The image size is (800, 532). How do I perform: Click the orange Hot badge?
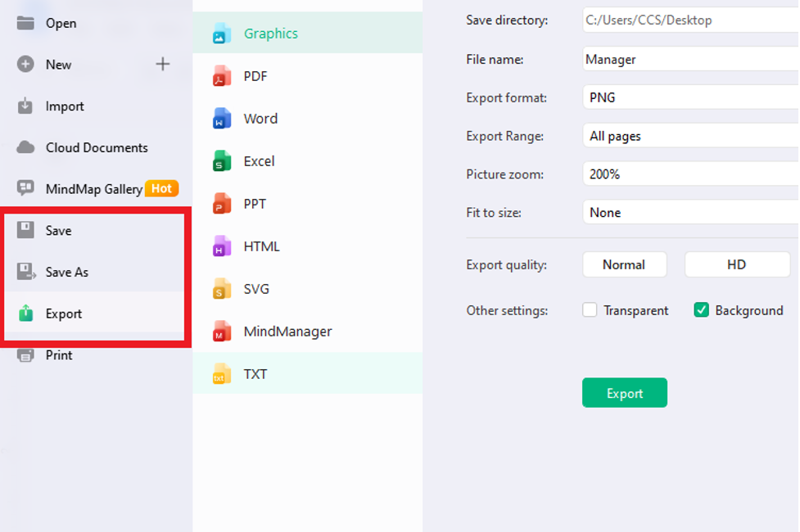pos(162,188)
